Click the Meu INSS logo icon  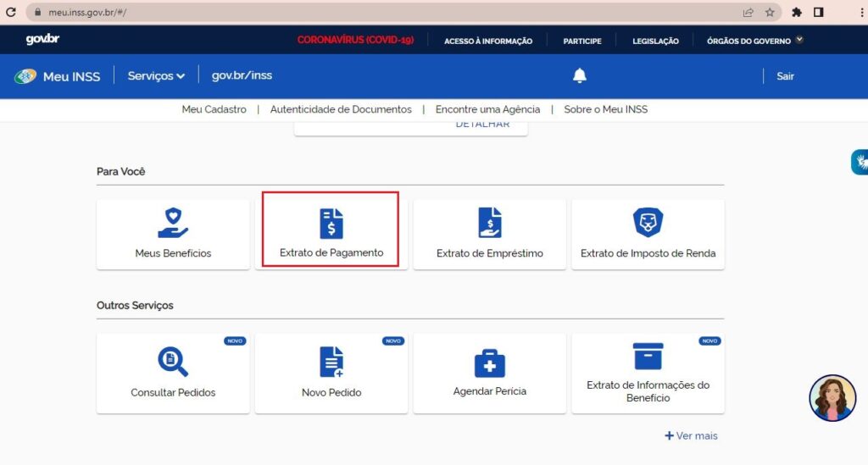coord(25,76)
